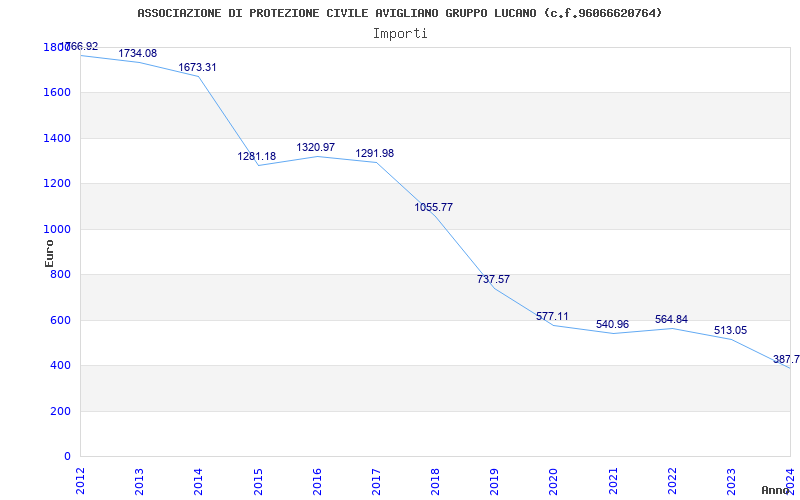Click the y-axis tick value 1400
Viewport: 800px width, 500px height.
click(57, 138)
